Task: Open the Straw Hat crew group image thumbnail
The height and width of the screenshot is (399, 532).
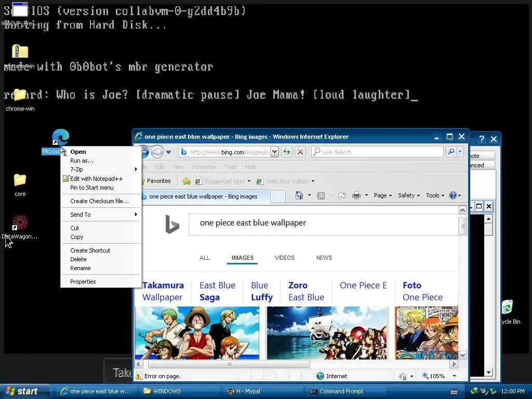Action: [197, 333]
